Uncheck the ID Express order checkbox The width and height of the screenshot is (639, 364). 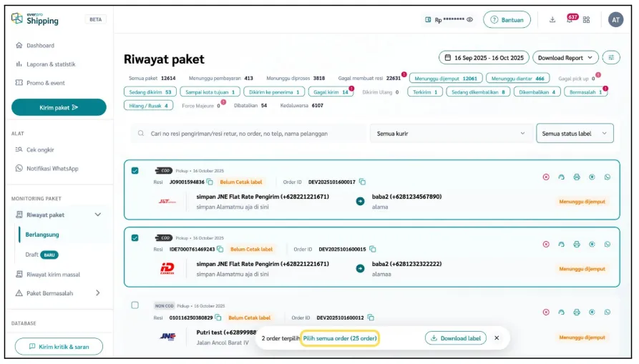click(x=135, y=238)
